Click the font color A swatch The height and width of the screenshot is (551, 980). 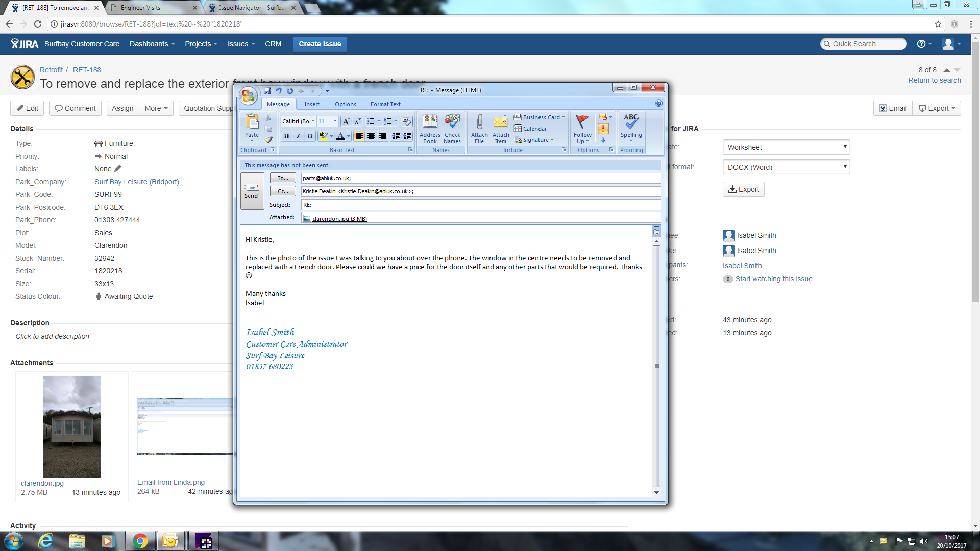(x=340, y=136)
